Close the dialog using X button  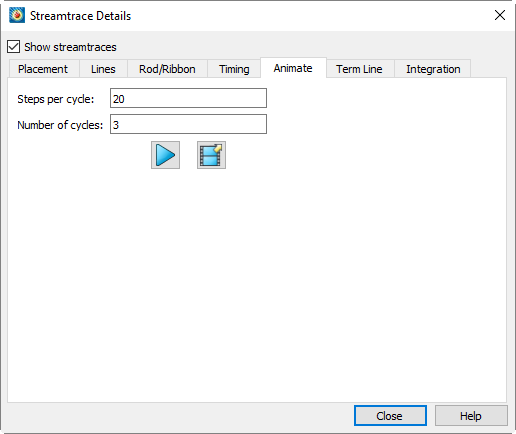(x=500, y=15)
